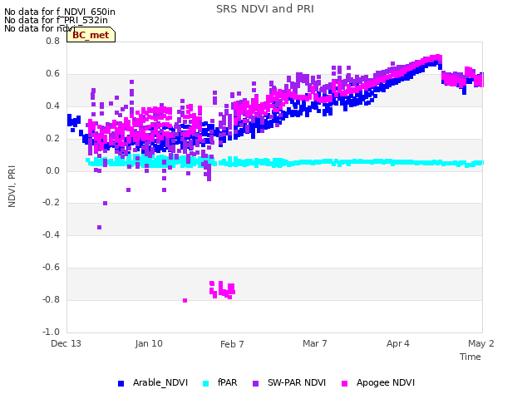Click the 'Mar 7' x-axis tick label
This screenshot has width=532, height=399.
315,343
